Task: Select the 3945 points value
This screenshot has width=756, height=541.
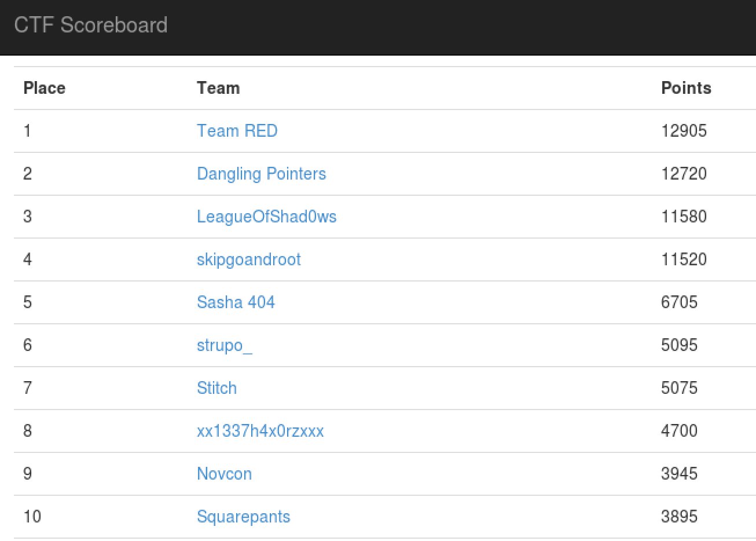Action: (x=679, y=473)
